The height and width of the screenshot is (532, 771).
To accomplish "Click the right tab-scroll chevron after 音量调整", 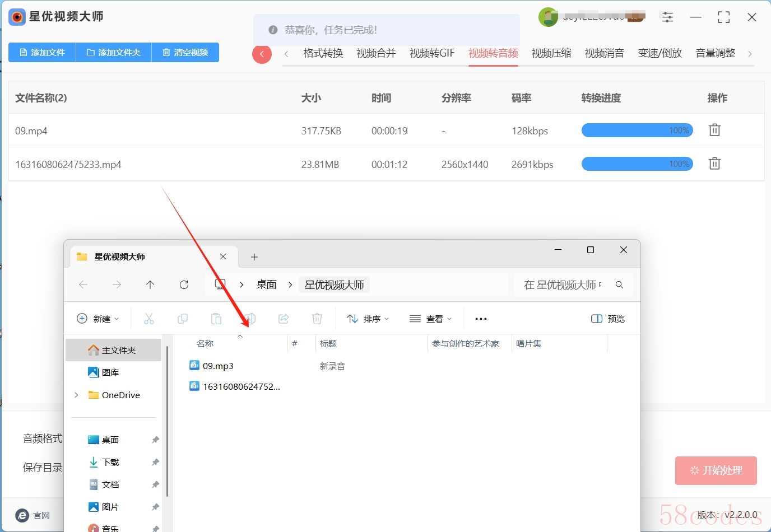I will (x=750, y=54).
